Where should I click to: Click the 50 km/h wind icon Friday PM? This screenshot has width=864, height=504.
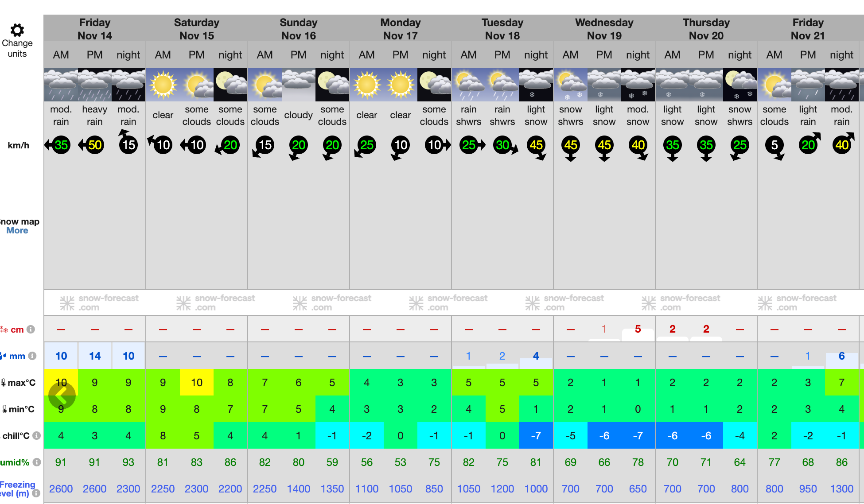[94, 145]
